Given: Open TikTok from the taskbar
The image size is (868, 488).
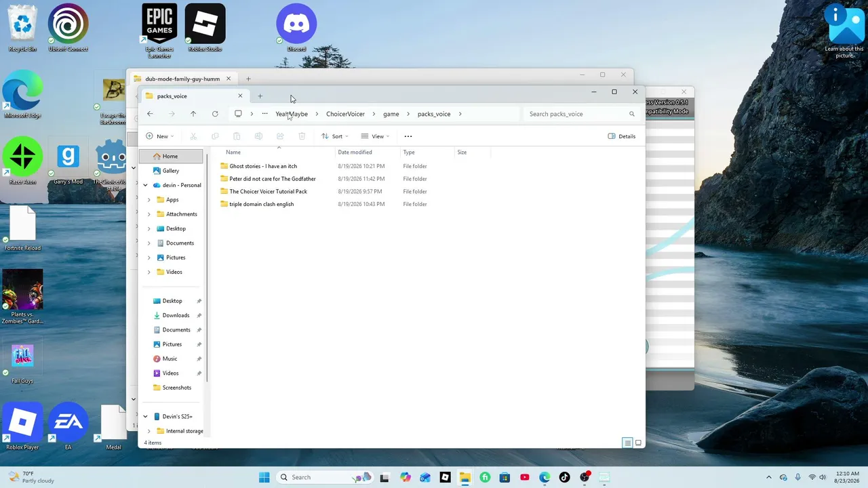Looking at the screenshot, I should (x=564, y=477).
